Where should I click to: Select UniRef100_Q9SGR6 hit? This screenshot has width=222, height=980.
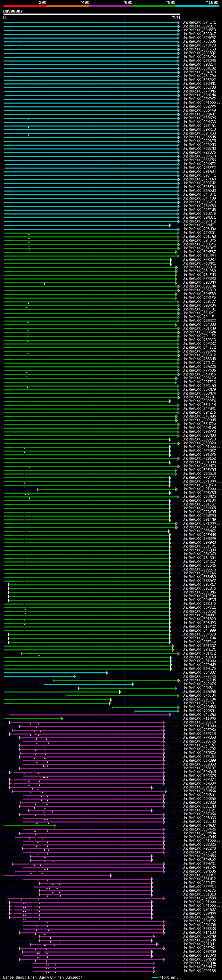point(199,60)
